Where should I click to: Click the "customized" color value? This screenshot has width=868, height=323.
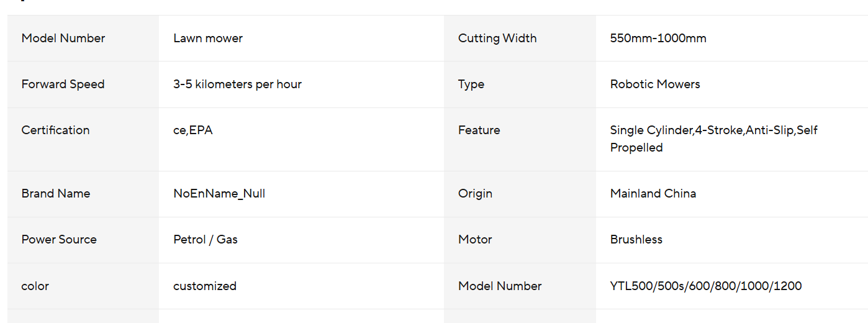click(x=205, y=286)
